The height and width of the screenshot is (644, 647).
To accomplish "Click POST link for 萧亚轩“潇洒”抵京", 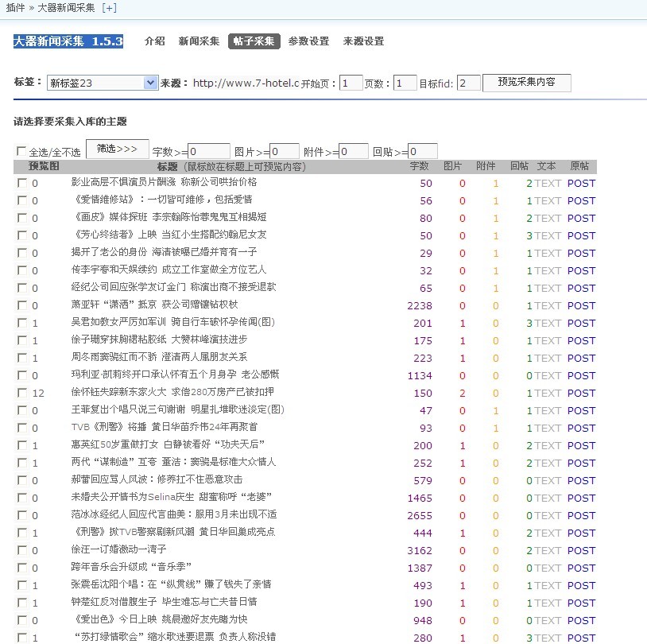I will [581, 306].
